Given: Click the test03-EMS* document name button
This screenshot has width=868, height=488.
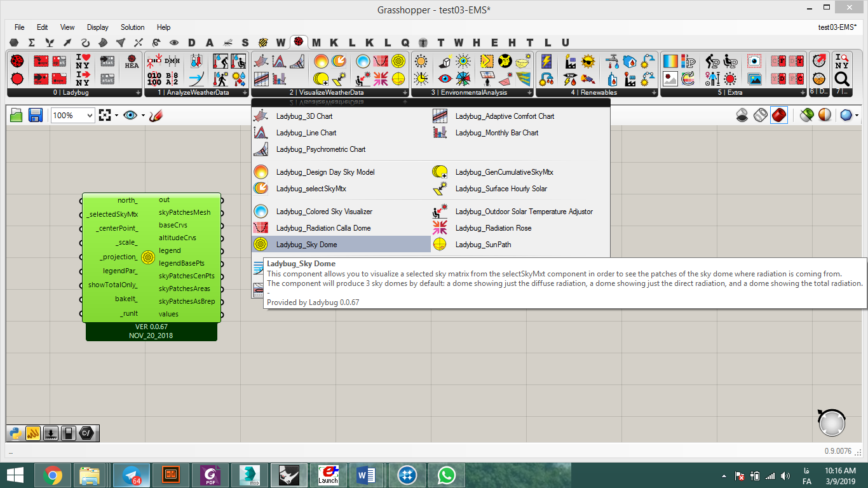Looking at the screenshot, I should pos(837,27).
